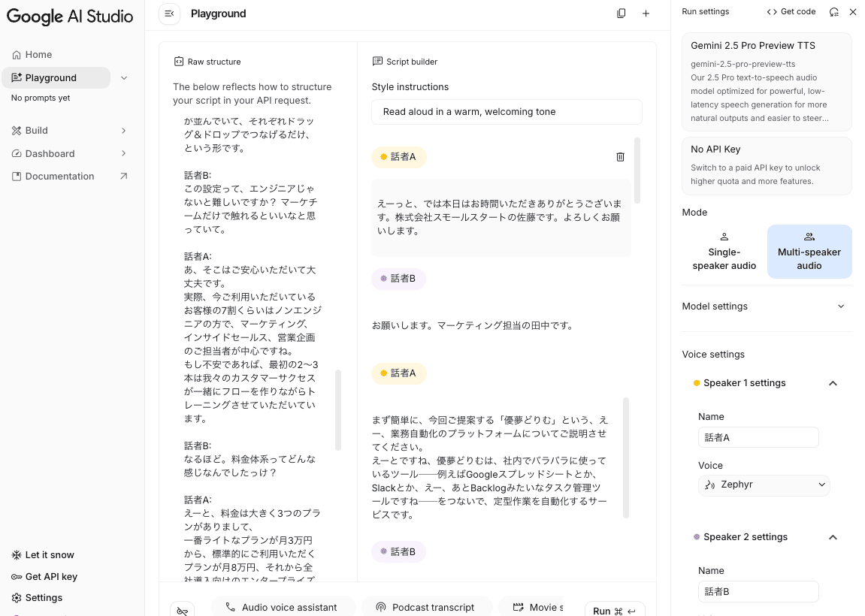
Task: Delete the 話者A block with trash icon
Action: tap(620, 157)
